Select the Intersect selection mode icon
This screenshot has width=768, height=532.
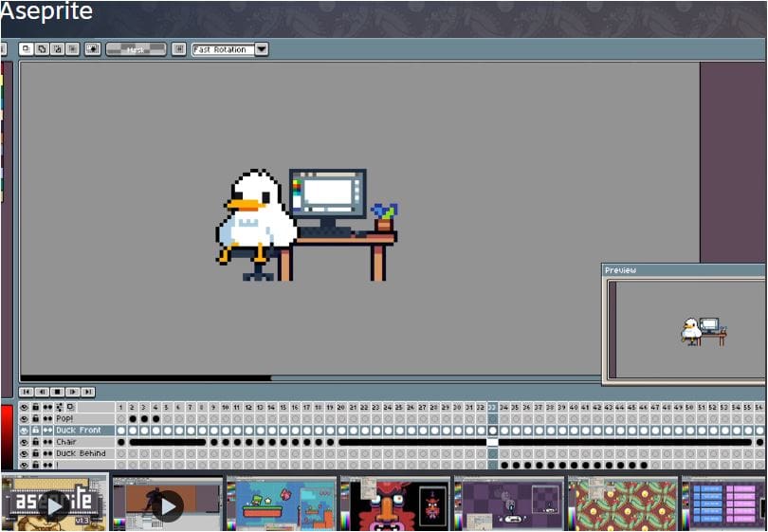(72, 49)
